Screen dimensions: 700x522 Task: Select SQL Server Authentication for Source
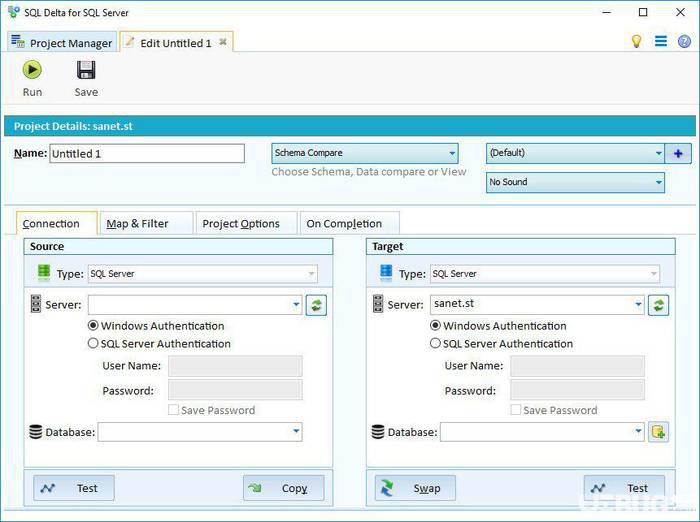(93, 343)
